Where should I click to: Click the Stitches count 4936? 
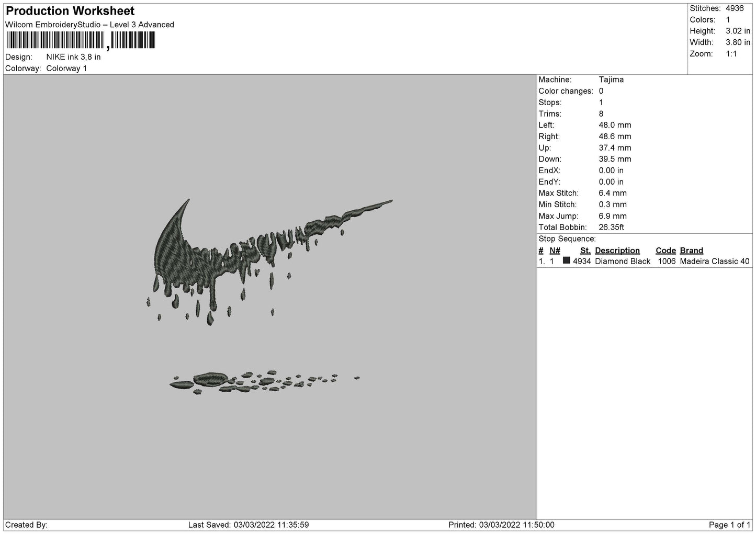[735, 8]
